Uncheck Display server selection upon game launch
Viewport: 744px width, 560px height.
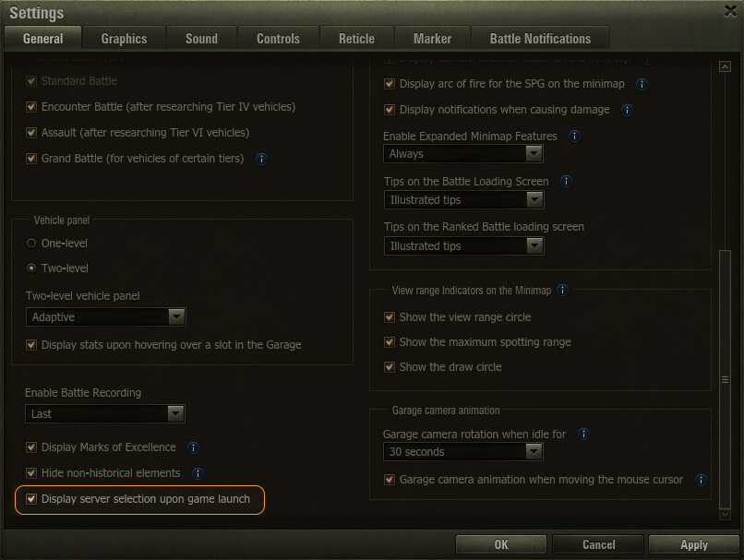click(x=32, y=499)
